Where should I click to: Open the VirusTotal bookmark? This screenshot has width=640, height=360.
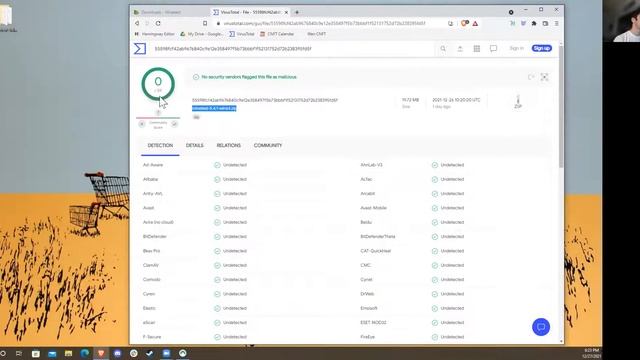[x=242, y=34]
